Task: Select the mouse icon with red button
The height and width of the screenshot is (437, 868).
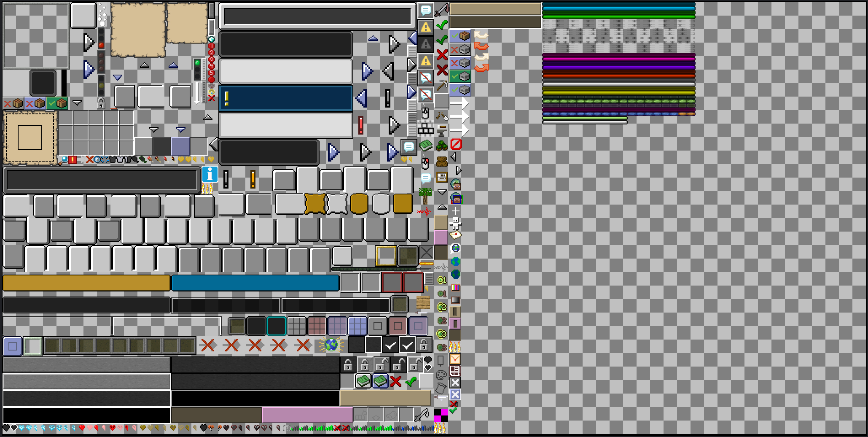Action: (x=425, y=163)
